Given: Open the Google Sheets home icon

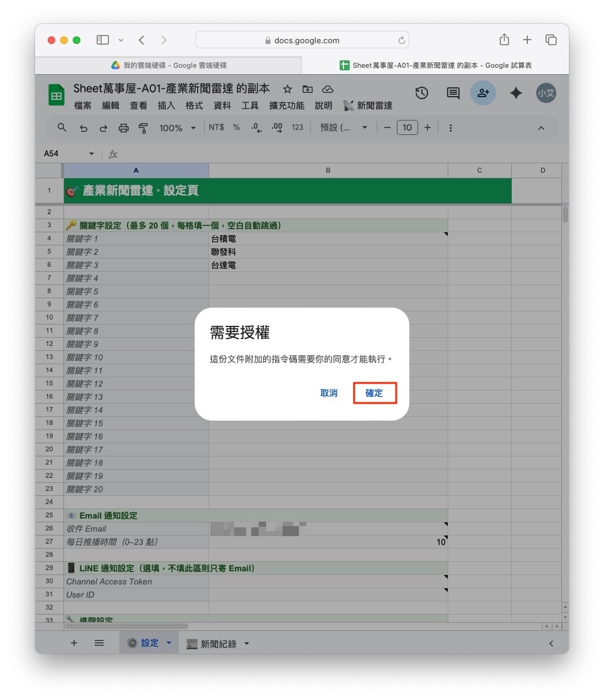Looking at the screenshot, I should pos(57,95).
